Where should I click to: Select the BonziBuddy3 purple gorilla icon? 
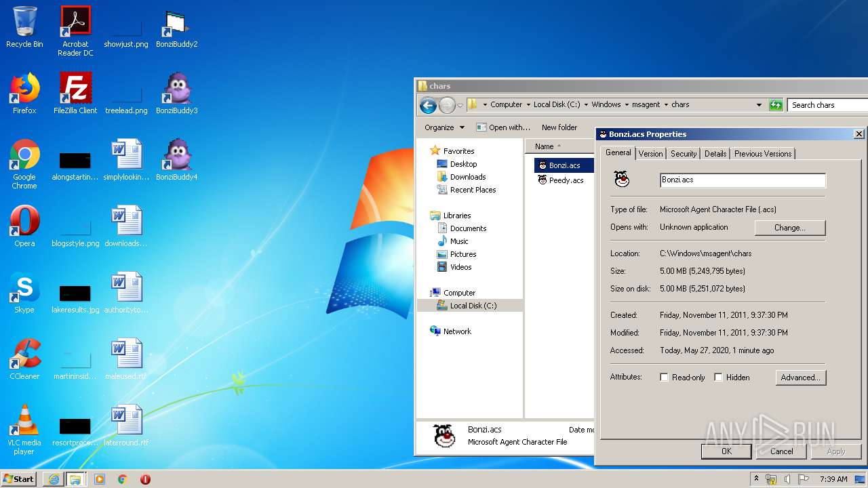coord(176,93)
